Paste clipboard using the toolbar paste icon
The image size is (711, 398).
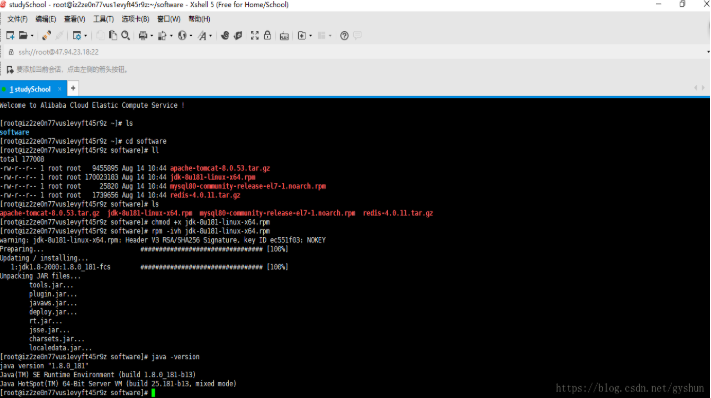pos(113,35)
